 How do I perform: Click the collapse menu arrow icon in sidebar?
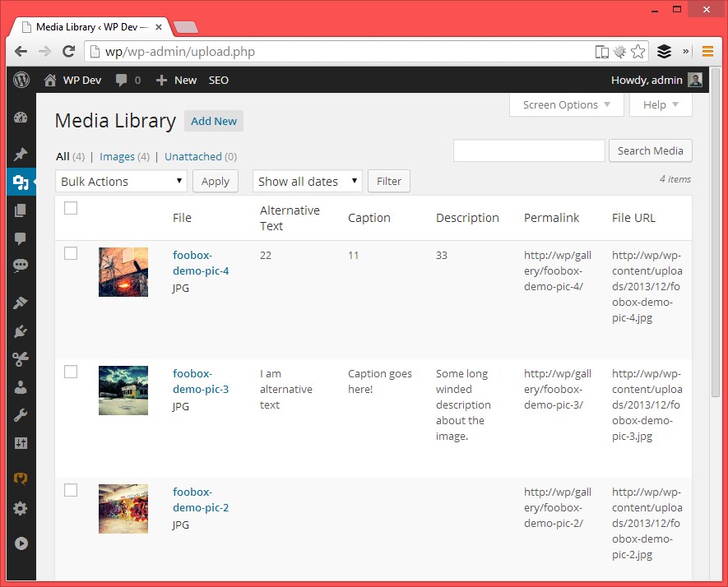pos(21,543)
